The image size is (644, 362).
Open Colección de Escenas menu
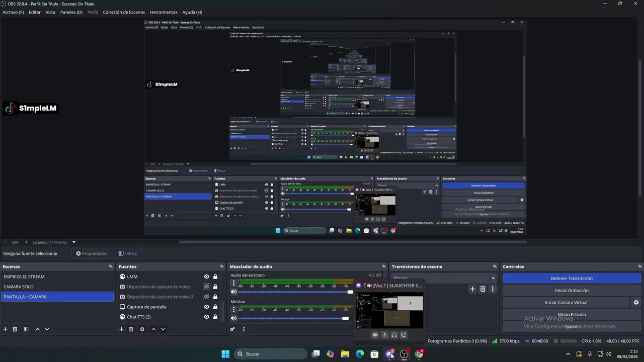[x=124, y=12]
